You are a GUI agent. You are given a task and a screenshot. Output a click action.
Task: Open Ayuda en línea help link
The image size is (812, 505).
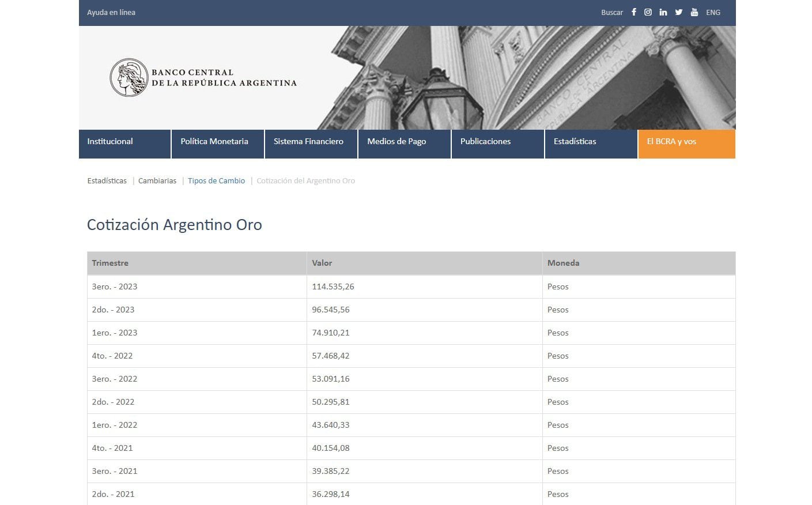tap(111, 12)
